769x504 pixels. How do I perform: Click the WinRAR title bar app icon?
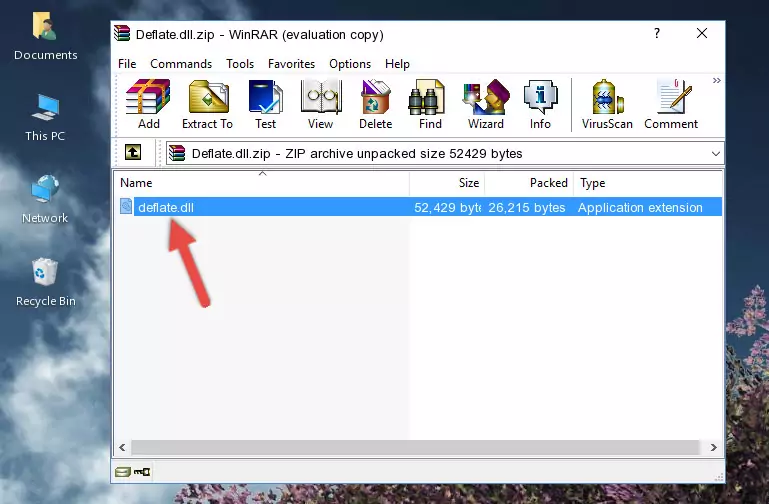tap(123, 33)
